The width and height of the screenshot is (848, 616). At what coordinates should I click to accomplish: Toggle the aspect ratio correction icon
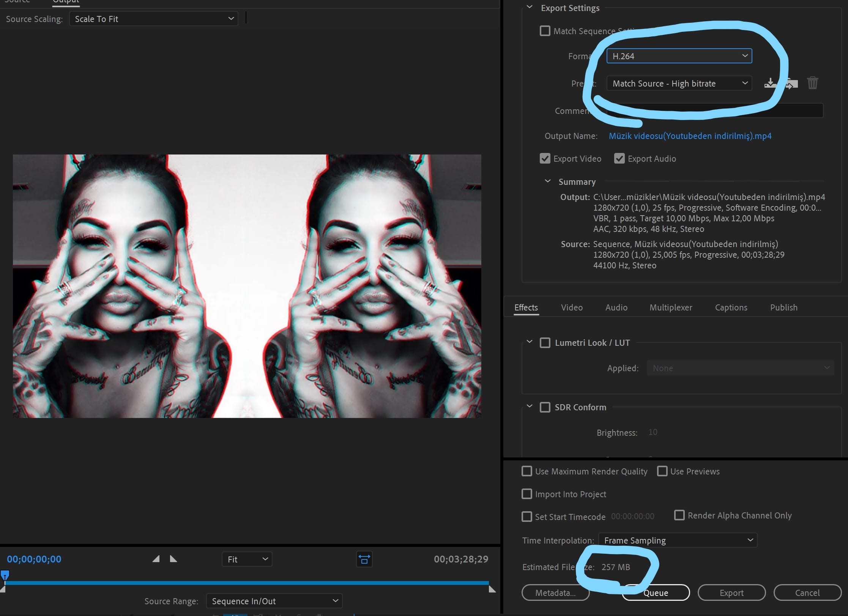pyautogui.click(x=364, y=559)
